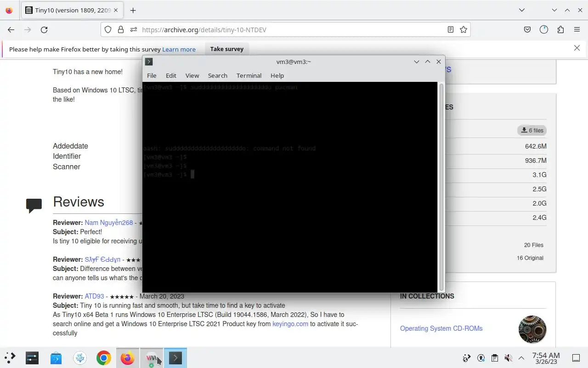The image size is (588, 368).
Task: Click the 20 Files link
Action: tap(534, 245)
